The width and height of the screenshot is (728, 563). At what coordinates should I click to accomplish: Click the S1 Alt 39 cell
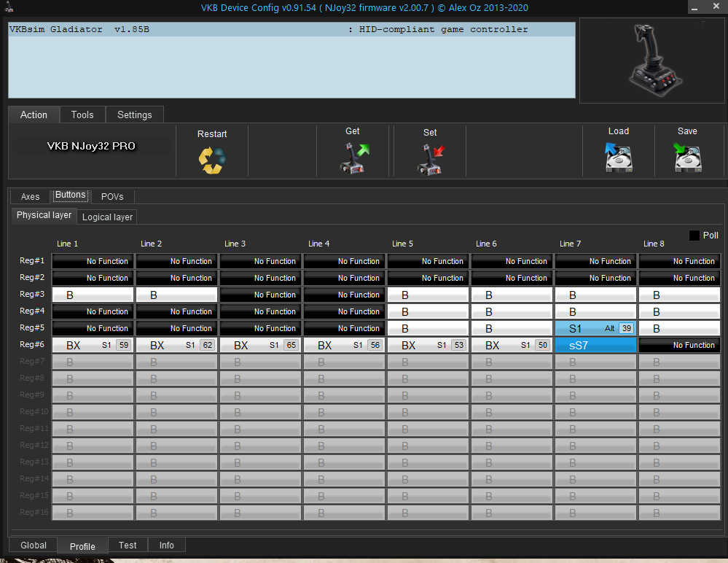[x=595, y=328]
